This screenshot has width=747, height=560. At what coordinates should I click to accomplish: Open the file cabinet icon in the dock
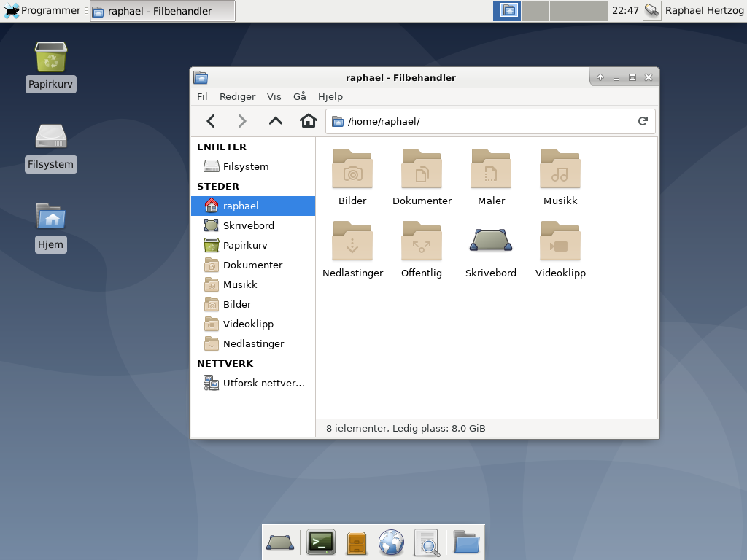pyautogui.click(x=356, y=542)
